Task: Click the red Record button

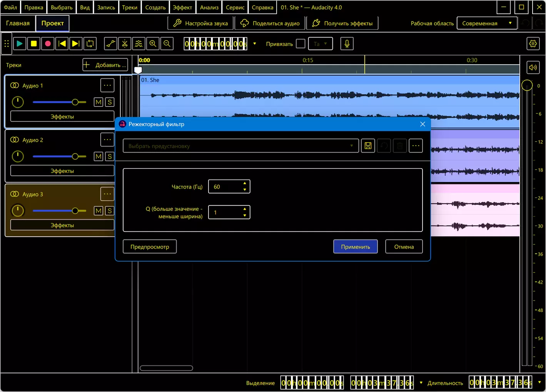Action: [48, 44]
